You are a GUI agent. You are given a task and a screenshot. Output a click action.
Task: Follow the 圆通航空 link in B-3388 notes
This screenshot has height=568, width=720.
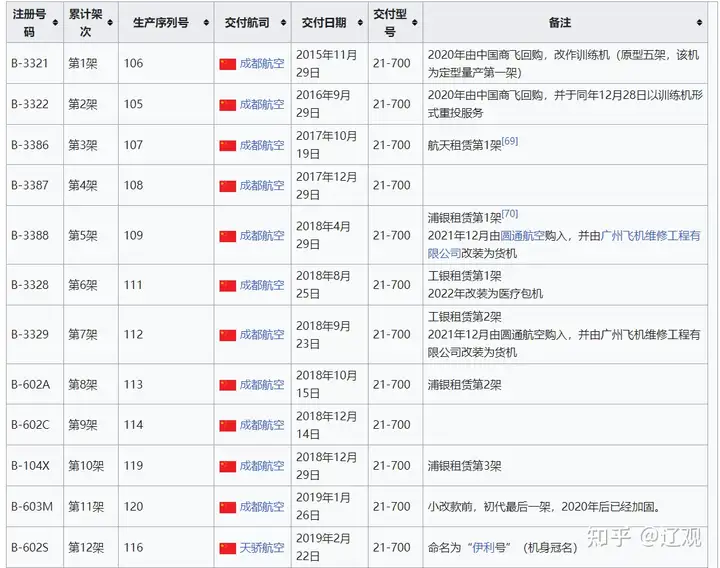522,236
